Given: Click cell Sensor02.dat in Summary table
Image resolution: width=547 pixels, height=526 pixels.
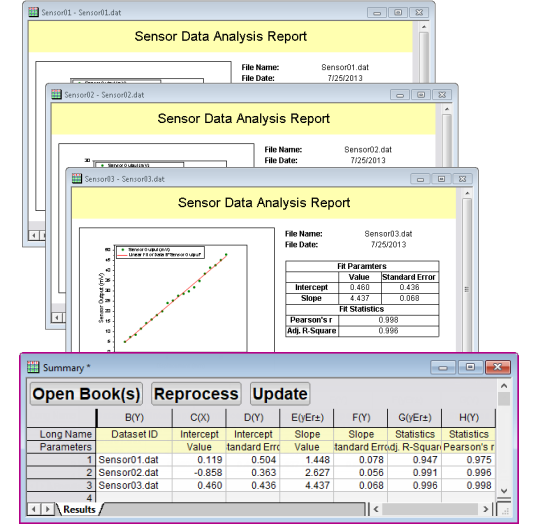Looking at the screenshot, I should click(x=134, y=473).
